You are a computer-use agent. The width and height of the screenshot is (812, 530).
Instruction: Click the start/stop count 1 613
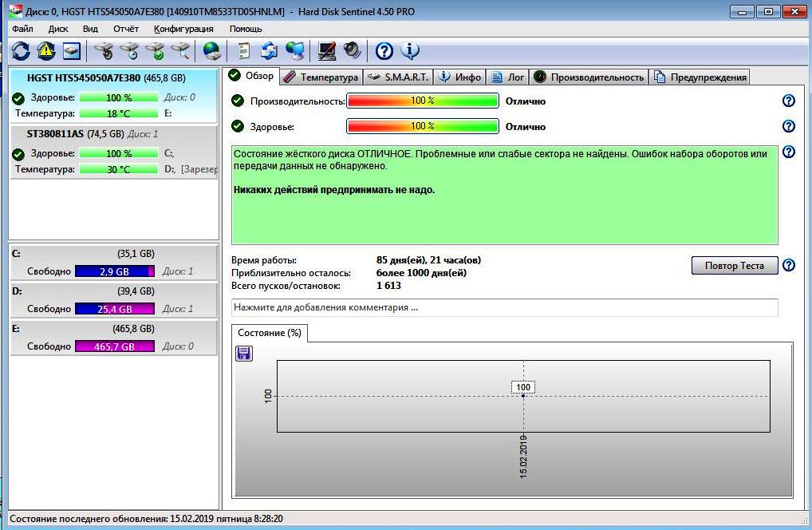389,286
